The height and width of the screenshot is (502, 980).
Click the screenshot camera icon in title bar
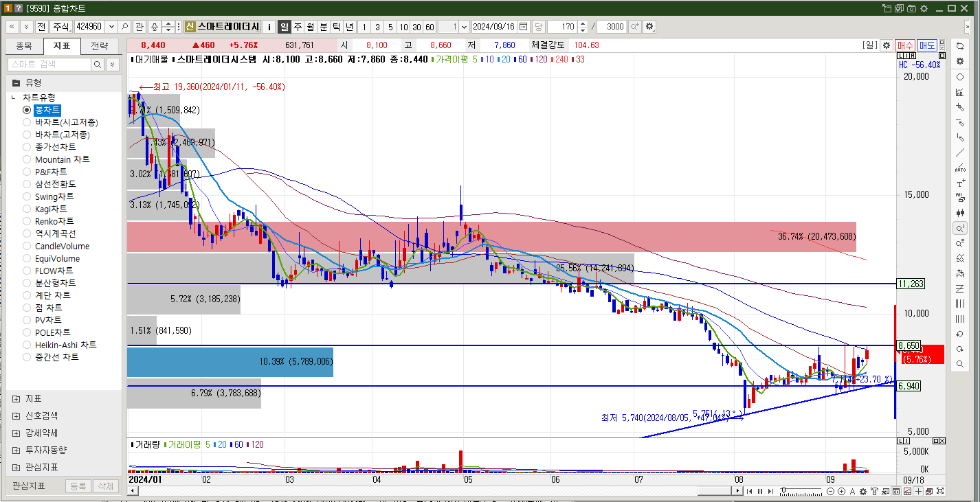coord(911,8)
